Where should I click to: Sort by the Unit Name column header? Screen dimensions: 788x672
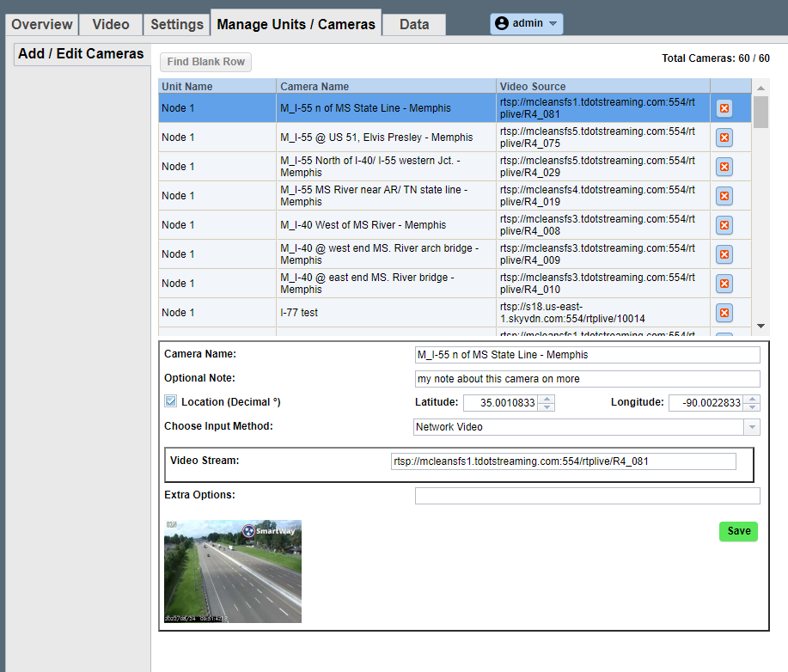point(217,86)
